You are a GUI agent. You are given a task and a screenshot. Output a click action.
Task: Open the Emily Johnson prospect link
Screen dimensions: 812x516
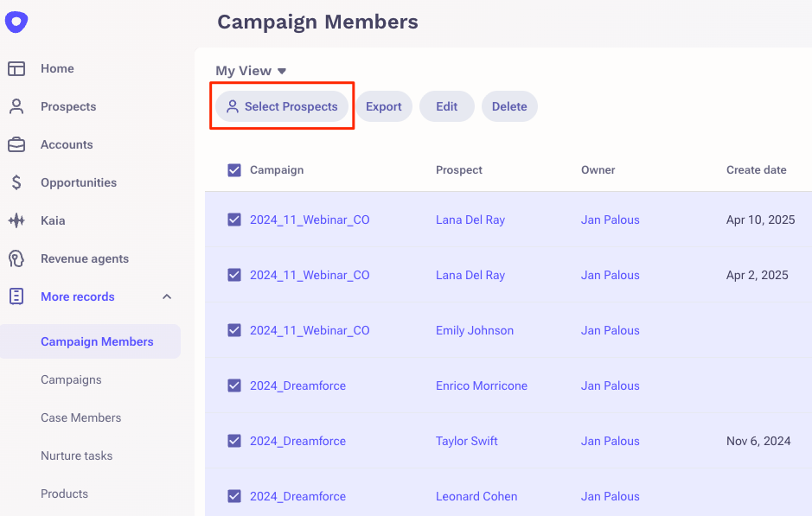[x=475, y=331]
